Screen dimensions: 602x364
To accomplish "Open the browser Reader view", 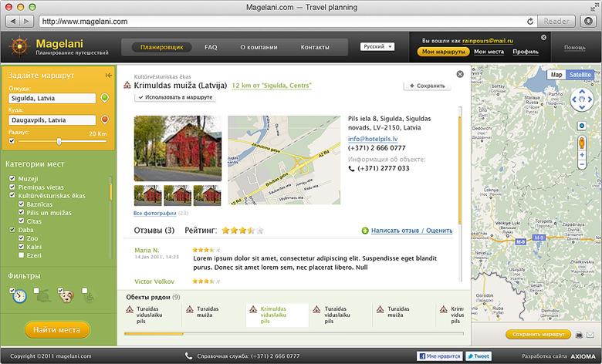I will tap(556, 22).
